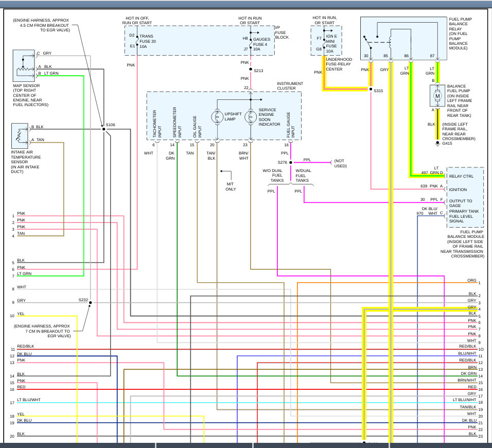Click IGNITION in the balance module

pos(458,189)
